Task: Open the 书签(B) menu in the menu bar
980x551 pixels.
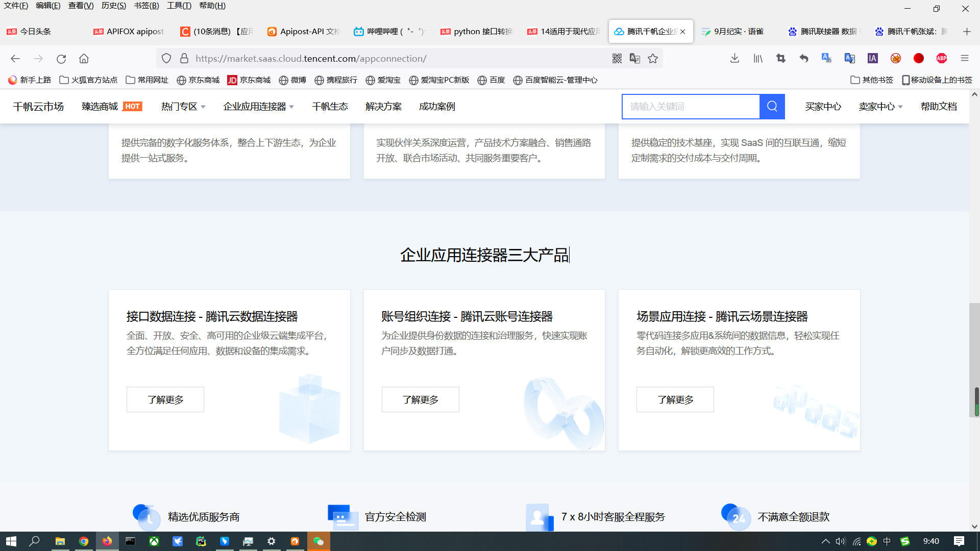Action: (146, 6)
